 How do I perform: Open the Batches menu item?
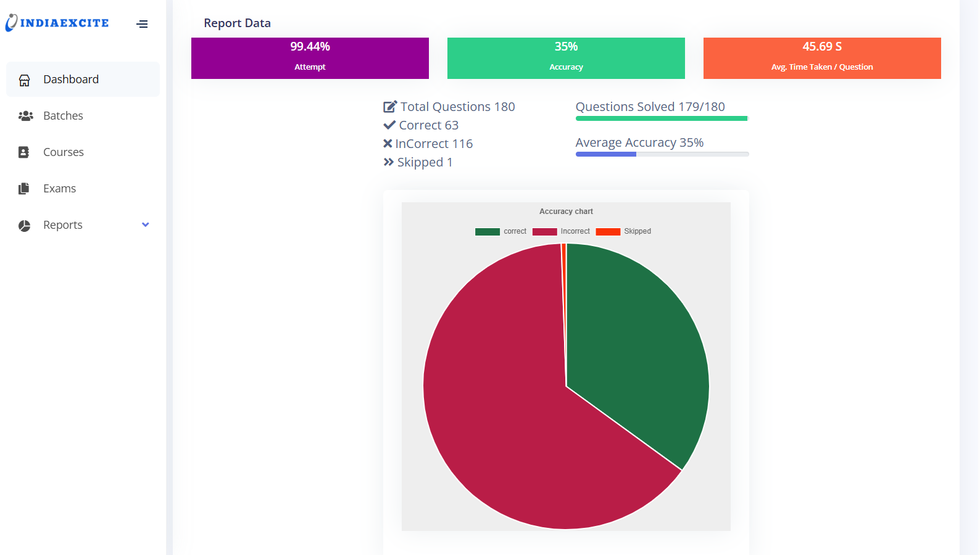(63, 116)
